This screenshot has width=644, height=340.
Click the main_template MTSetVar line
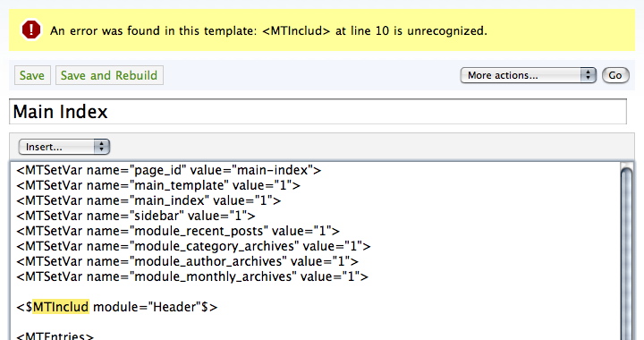tap(158, 185)
